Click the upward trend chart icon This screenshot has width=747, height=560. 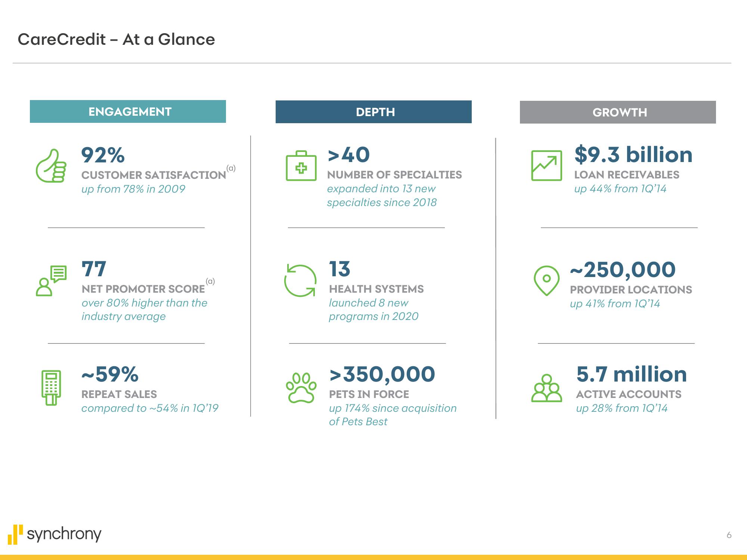[x=546, y=165]
